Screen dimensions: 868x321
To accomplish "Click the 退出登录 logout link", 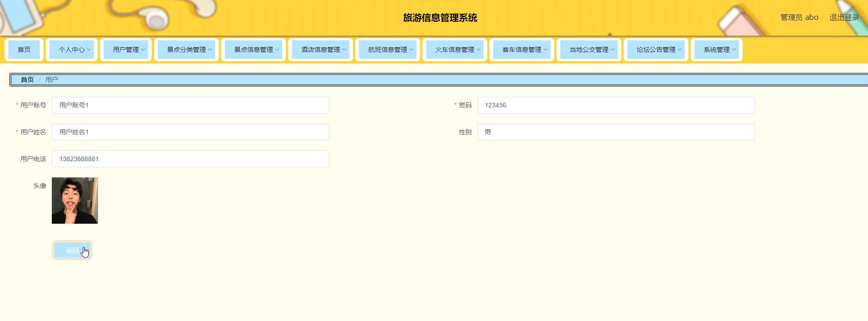I will point(844,18).
